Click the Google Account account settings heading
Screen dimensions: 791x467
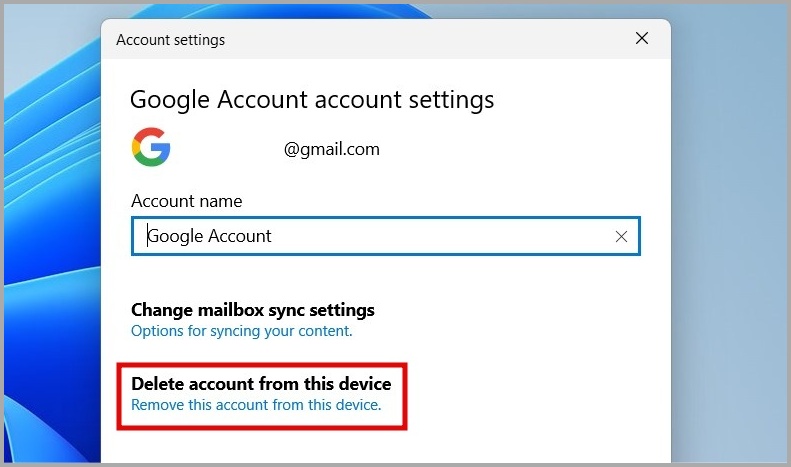[x=312, y=100]
